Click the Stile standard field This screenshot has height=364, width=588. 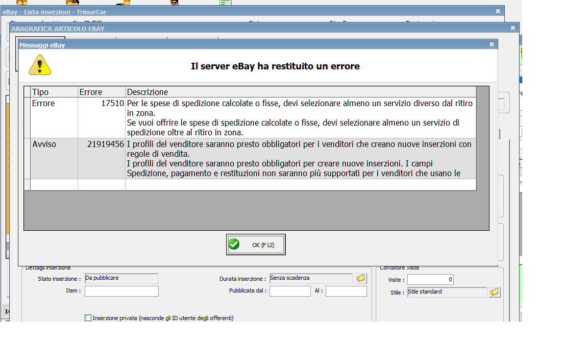click(447, 292)
